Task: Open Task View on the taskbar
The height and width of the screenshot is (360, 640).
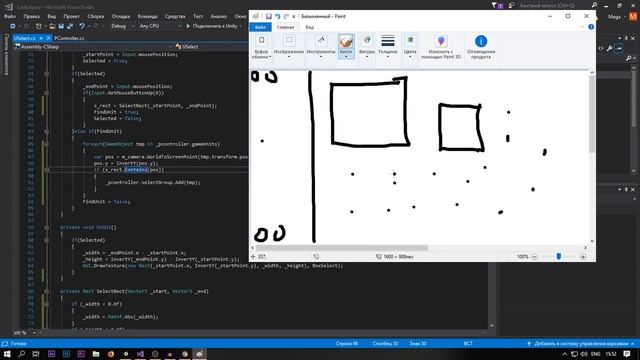Action: pos(36,354)
